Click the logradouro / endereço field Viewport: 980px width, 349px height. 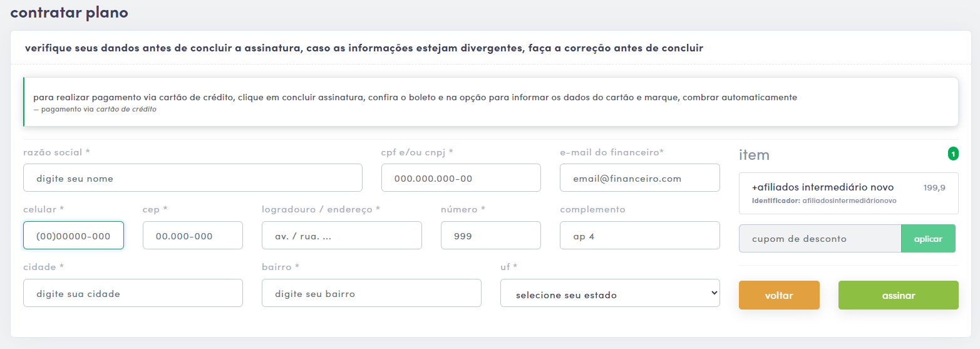tap(342, 236)
